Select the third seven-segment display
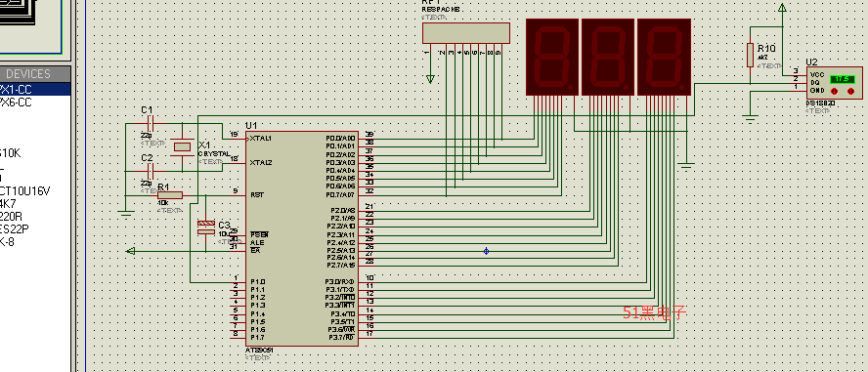868x372 pixels. [x=665, y=57]
